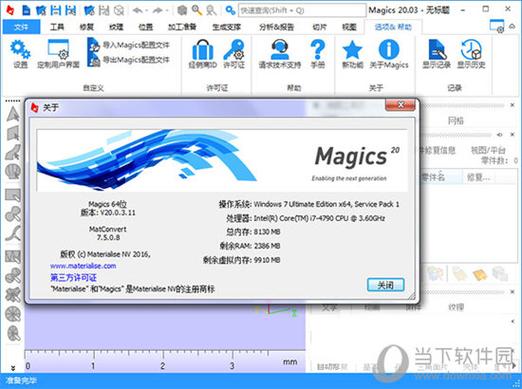Select the 选项&帮助 ribbon tab
Image resolution: width=522 pixels, height=389 pixels.
click(x=393, y=27)
